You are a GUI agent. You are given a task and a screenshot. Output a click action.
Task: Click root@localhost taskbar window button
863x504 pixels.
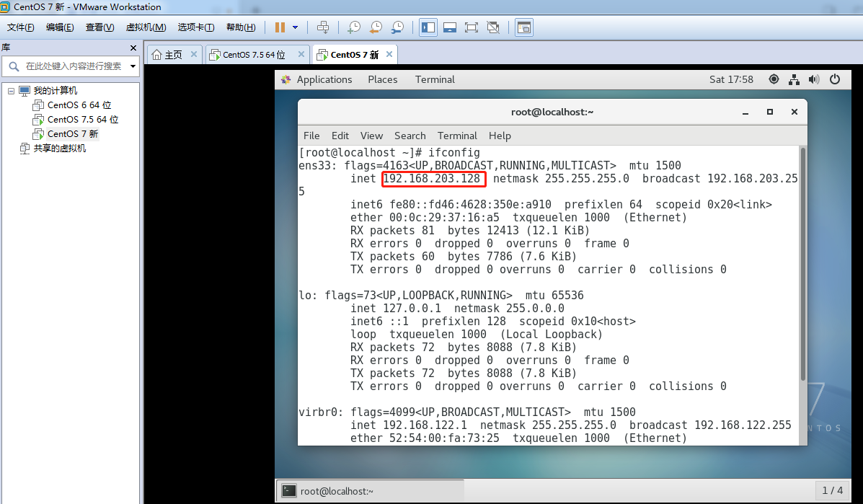371,491
